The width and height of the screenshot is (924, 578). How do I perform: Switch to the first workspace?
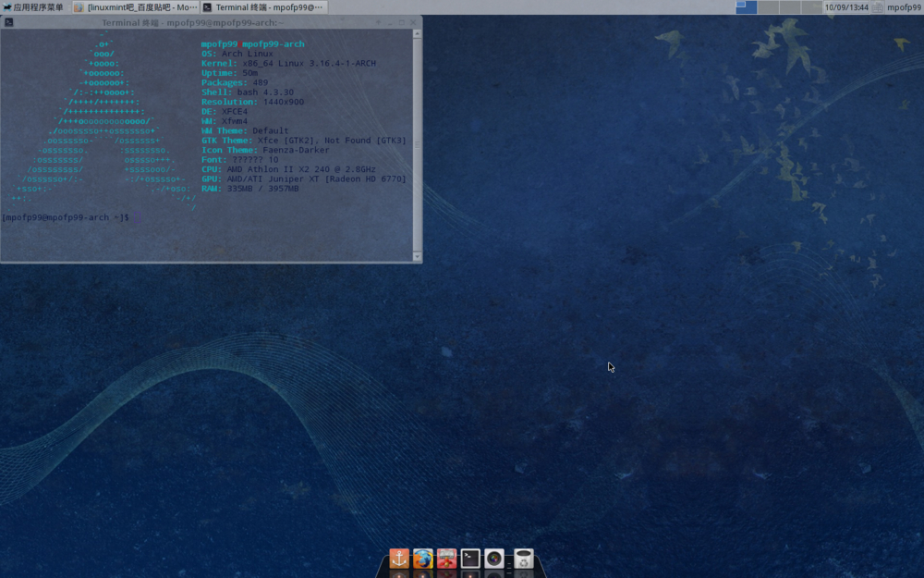pyautogui.click(x=747, y=7)
